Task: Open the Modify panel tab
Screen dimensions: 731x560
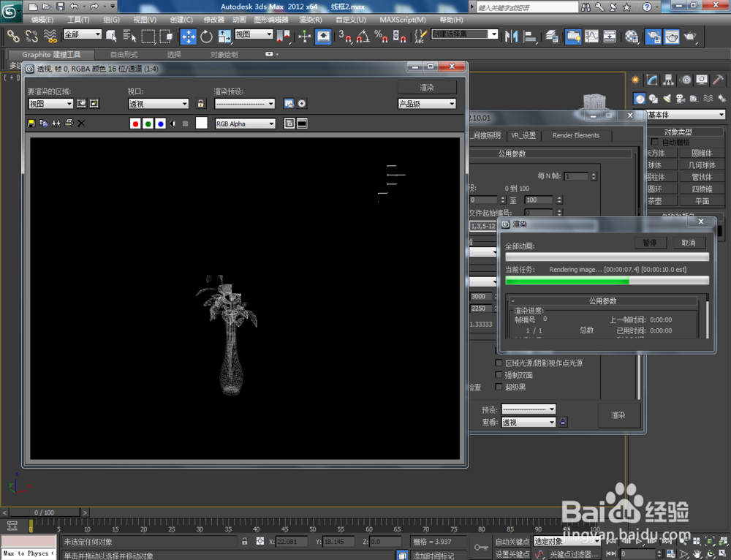Action: coord(652,80)
